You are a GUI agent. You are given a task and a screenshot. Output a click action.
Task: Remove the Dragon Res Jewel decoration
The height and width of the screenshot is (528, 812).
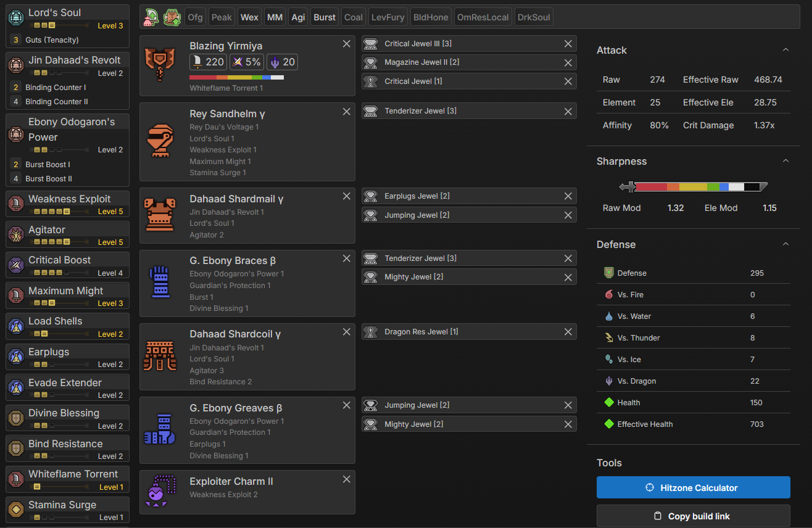click(568, 332)
